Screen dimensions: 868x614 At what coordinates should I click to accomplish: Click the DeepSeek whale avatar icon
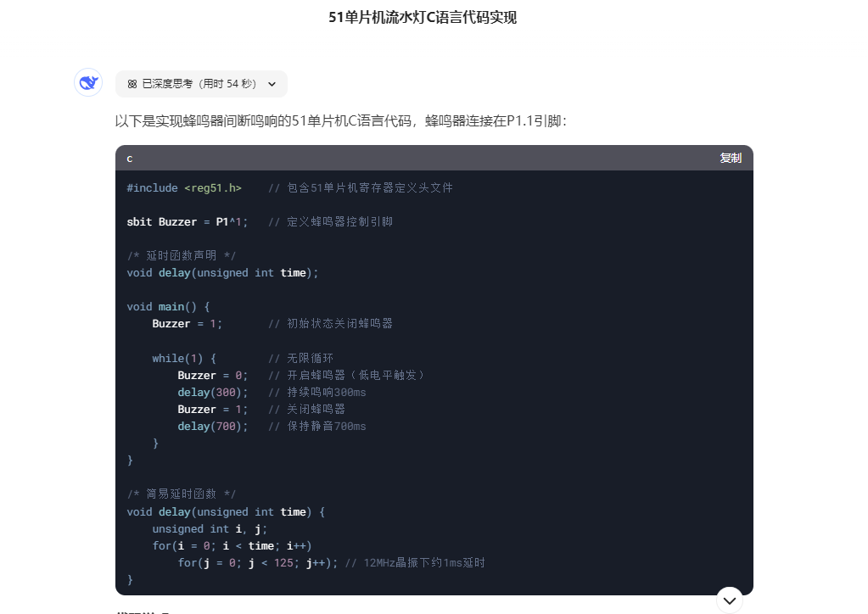88,83
